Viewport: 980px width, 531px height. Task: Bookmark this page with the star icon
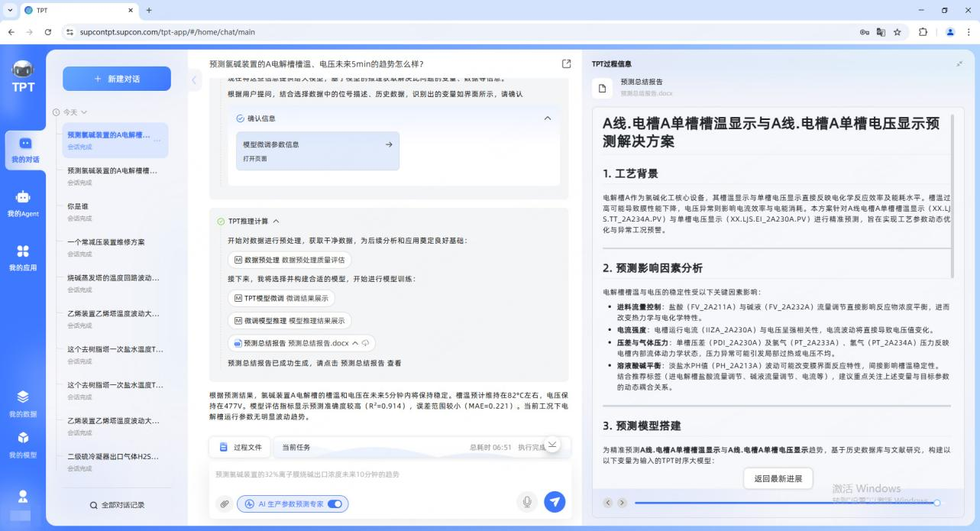click(x=897, y=32)
